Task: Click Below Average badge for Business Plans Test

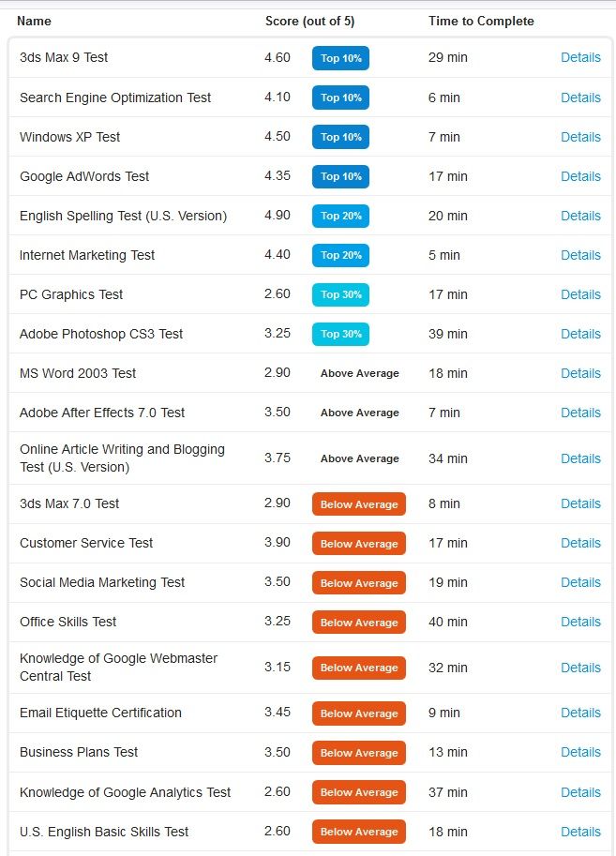Action: coord(359,752)
